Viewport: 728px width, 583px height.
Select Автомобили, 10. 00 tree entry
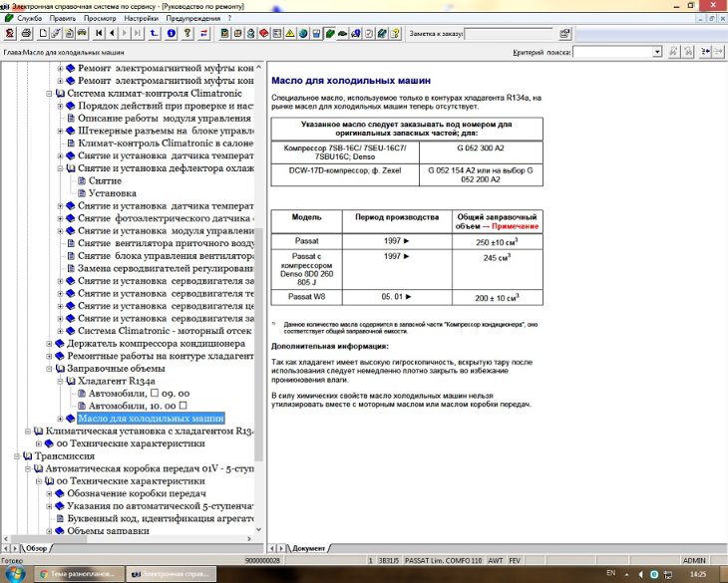pyautogui.click(x=138, y=406)
